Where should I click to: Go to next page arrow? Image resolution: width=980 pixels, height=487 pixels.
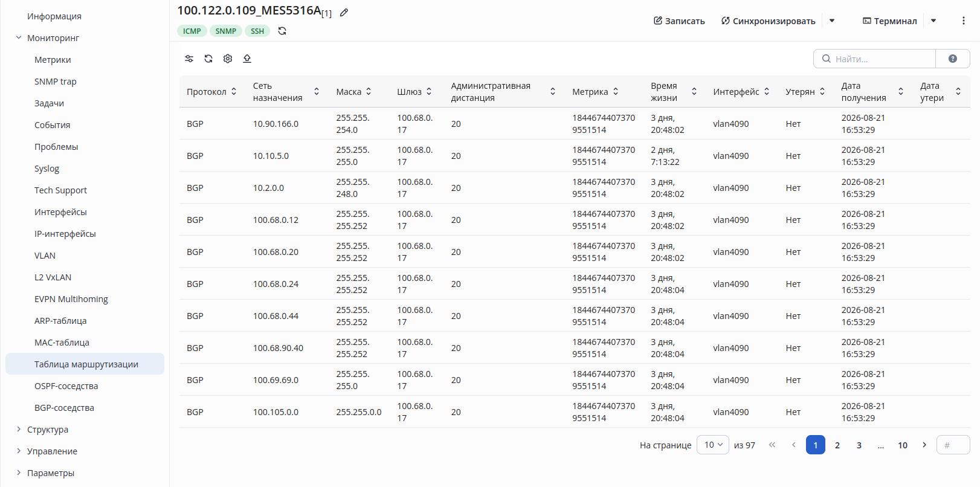coord(924,445)
